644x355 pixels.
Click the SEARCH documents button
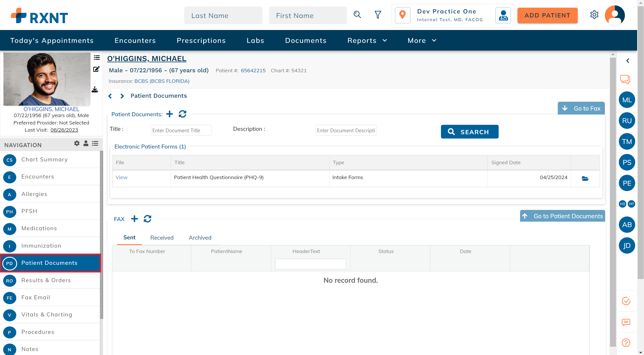[x=470, y=132]
